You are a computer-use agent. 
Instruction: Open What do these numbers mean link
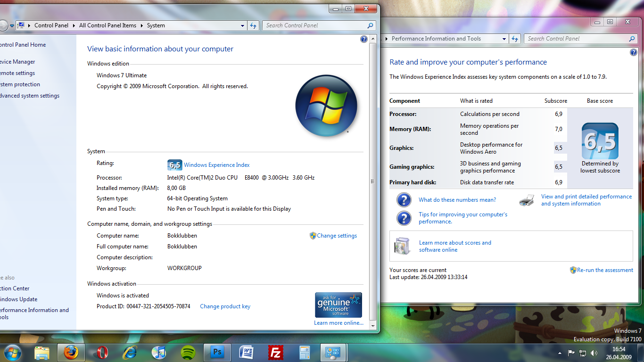[x=457, y=200]
